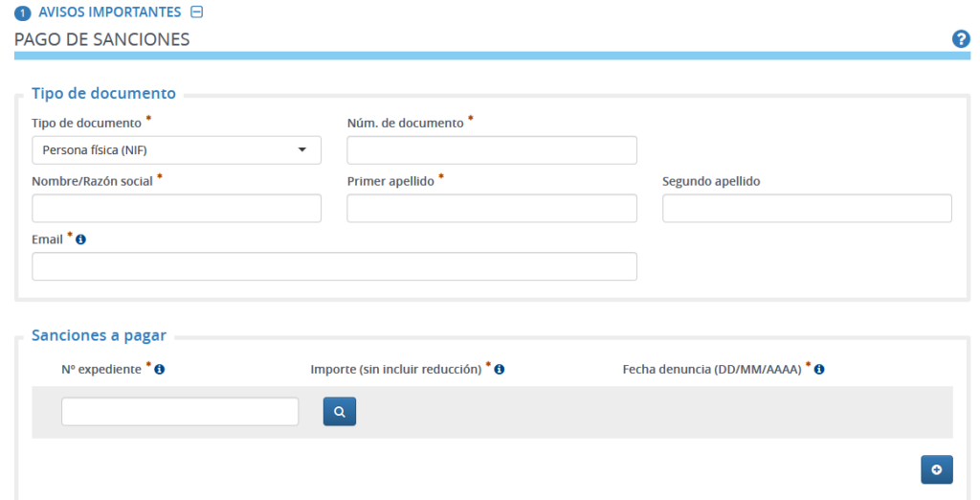This screenshot has width=980, height=500.
Task: Collapse the Avisos Importantes section
Action: [197, 12]
